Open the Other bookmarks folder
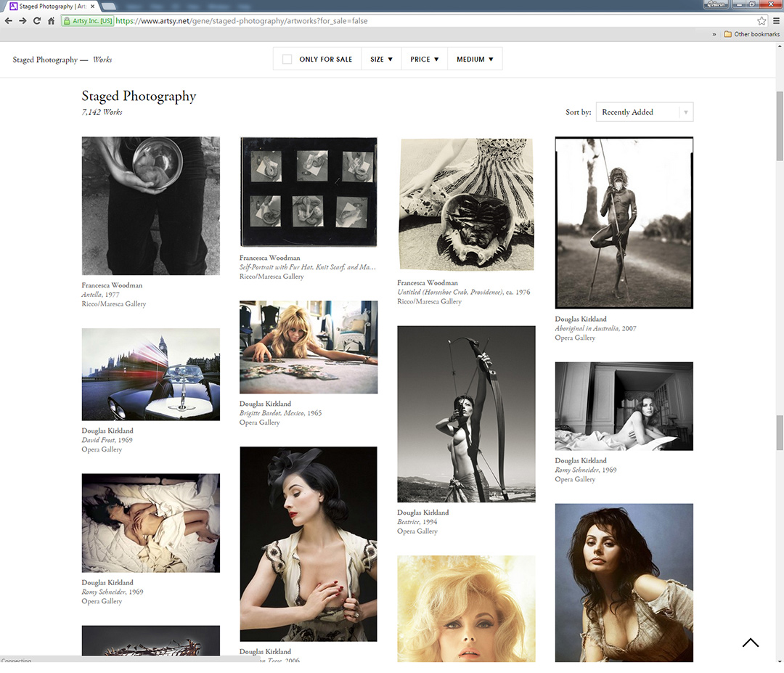The image size is (784, 673). point(751,34)
